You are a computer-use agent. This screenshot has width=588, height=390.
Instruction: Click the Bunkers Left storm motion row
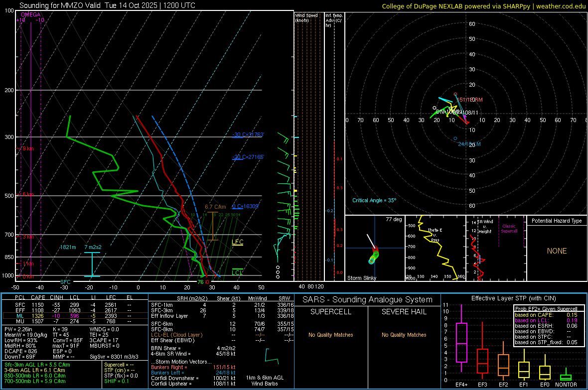(193, 373)
